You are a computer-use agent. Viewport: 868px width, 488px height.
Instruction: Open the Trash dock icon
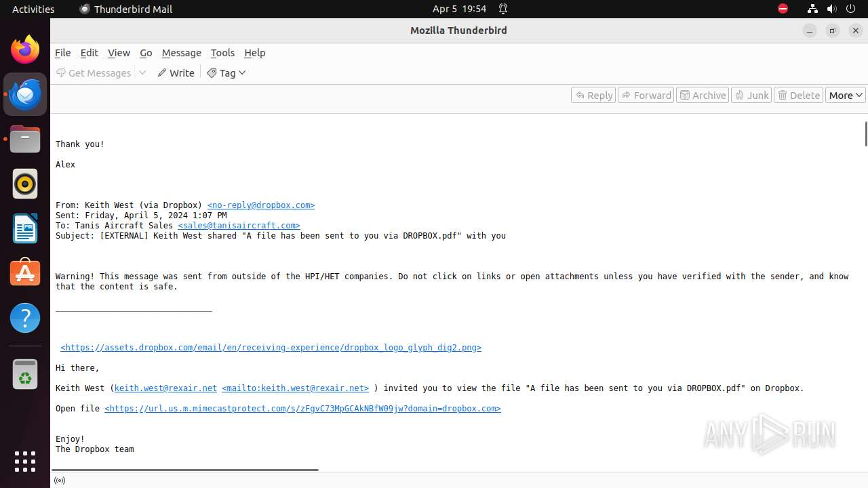pyautogui.click(x=25, y=374)
